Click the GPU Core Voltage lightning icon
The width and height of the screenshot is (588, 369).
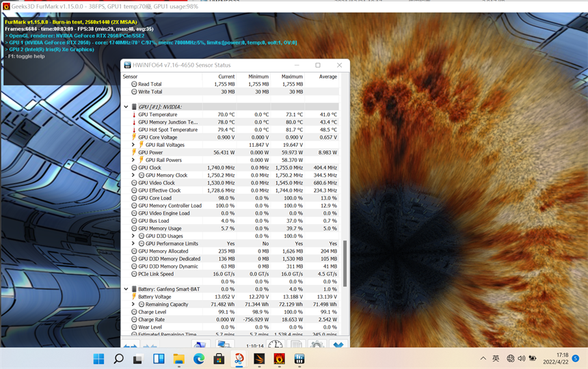(134, 137)
